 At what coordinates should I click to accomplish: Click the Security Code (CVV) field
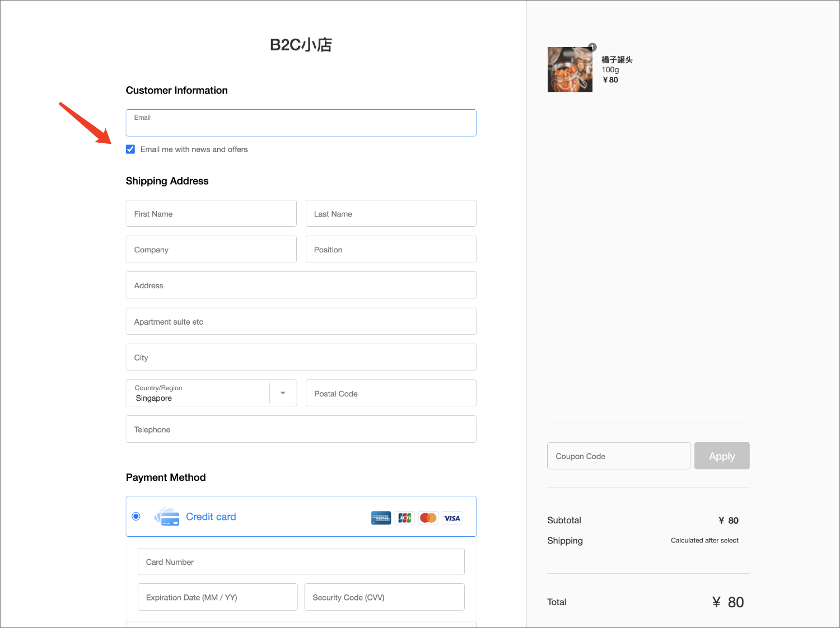pyautogui.click(x=384, y=597)
